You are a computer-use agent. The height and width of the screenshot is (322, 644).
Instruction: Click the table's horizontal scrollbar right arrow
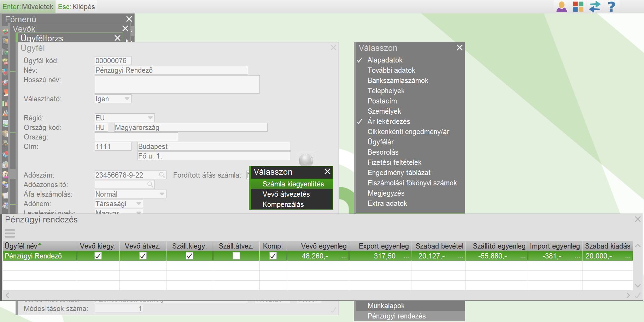pos(628,295)
